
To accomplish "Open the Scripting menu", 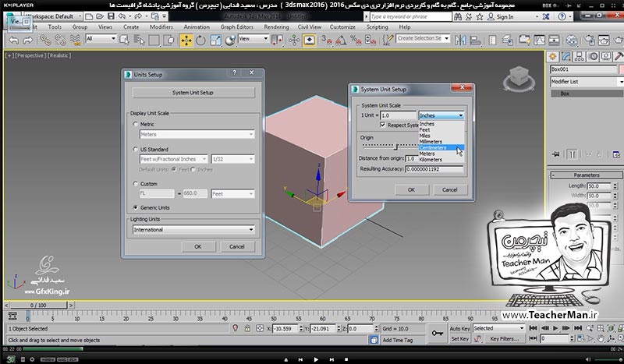I will pos(377,27).
